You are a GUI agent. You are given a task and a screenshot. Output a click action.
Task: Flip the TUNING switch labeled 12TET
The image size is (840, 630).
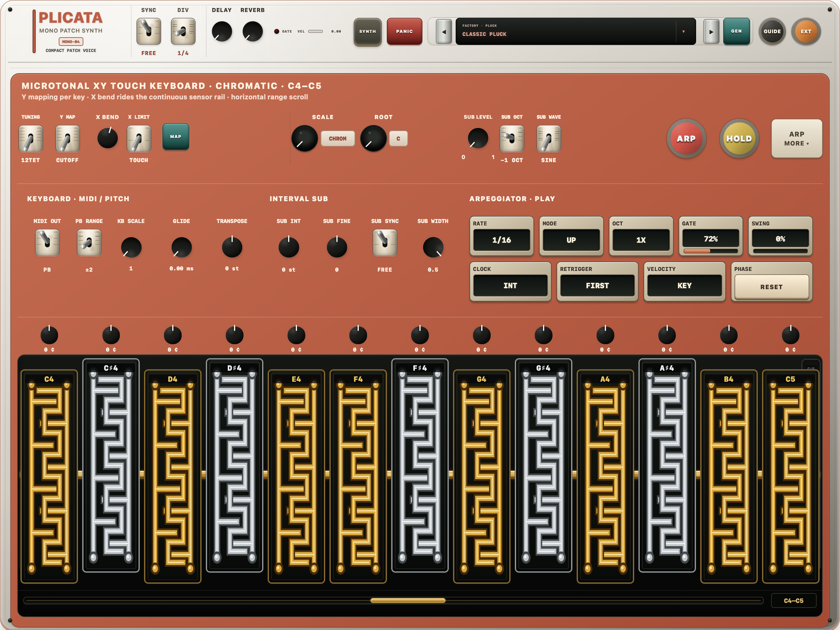[x=30, y=139]
